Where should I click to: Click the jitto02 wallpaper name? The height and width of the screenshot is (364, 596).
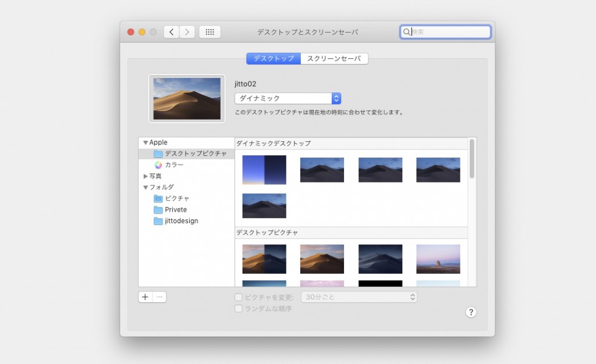(x=245, y=84)
